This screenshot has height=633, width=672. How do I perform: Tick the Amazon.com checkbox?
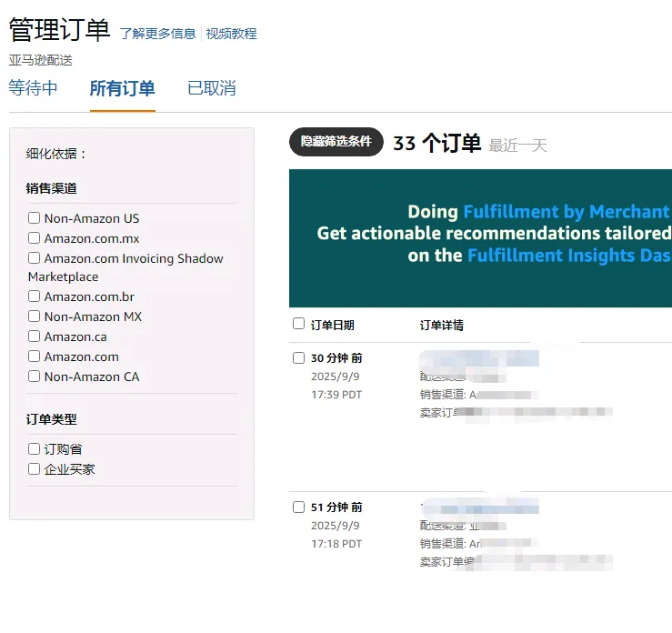[35, 357]
